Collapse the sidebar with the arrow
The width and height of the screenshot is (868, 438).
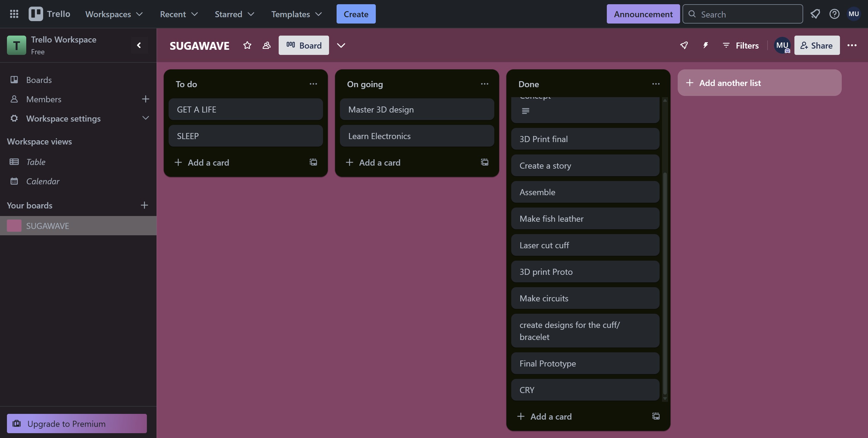pos(139,45)
